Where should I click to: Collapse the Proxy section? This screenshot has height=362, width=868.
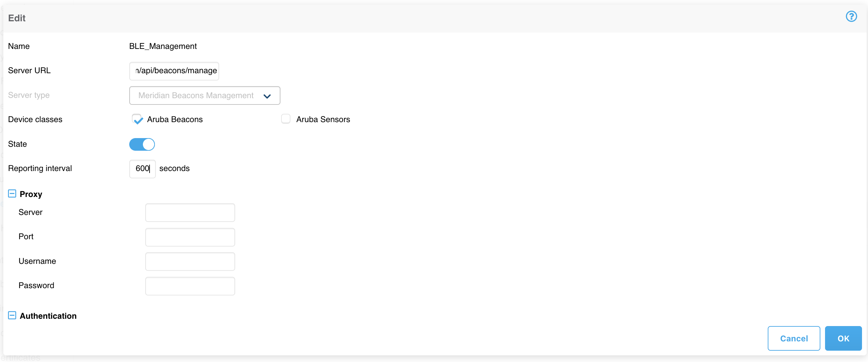[12, 194]
